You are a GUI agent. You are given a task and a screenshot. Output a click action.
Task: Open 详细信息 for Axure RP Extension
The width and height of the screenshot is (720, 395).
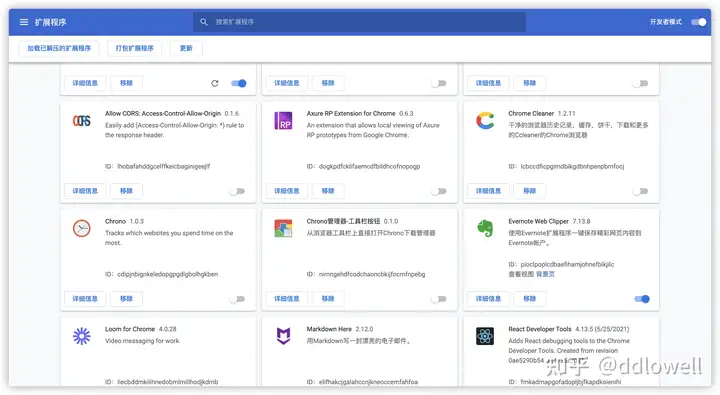pos(287,191)
